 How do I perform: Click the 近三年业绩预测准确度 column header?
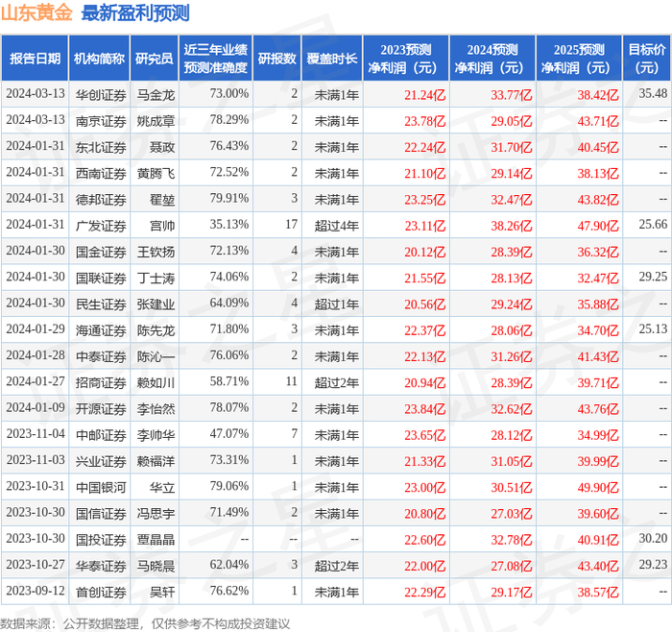point(216,59)
